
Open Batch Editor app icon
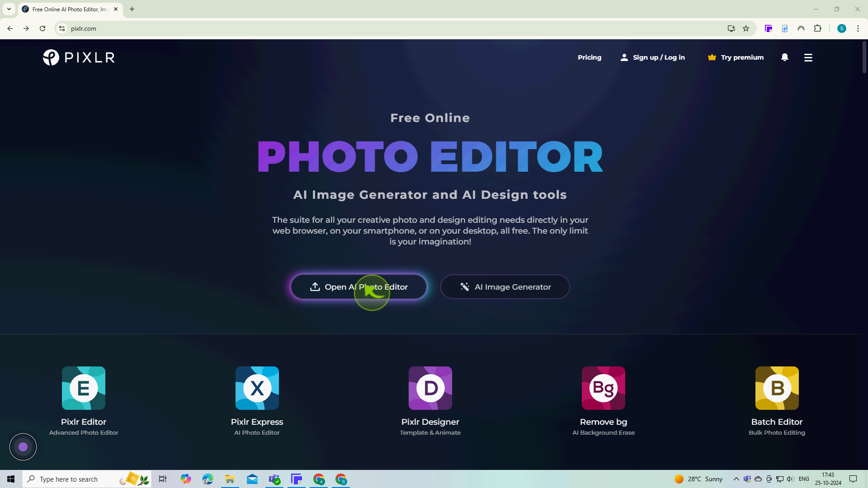click(x=777, y=388)
